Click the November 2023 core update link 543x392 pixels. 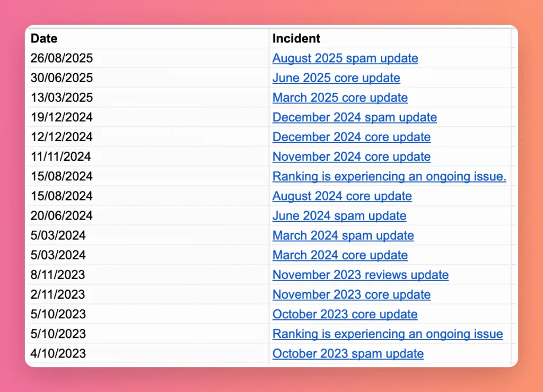click(x=352, y=294)
